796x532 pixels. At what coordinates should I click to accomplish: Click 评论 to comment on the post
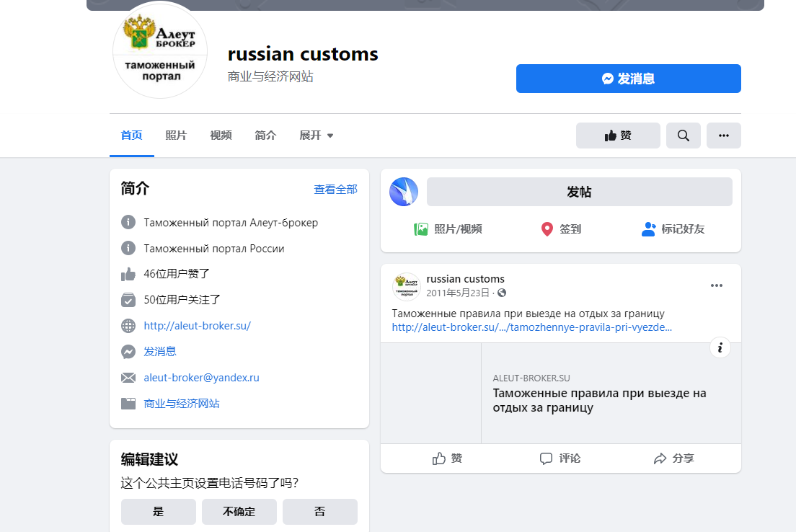[560, 458]
